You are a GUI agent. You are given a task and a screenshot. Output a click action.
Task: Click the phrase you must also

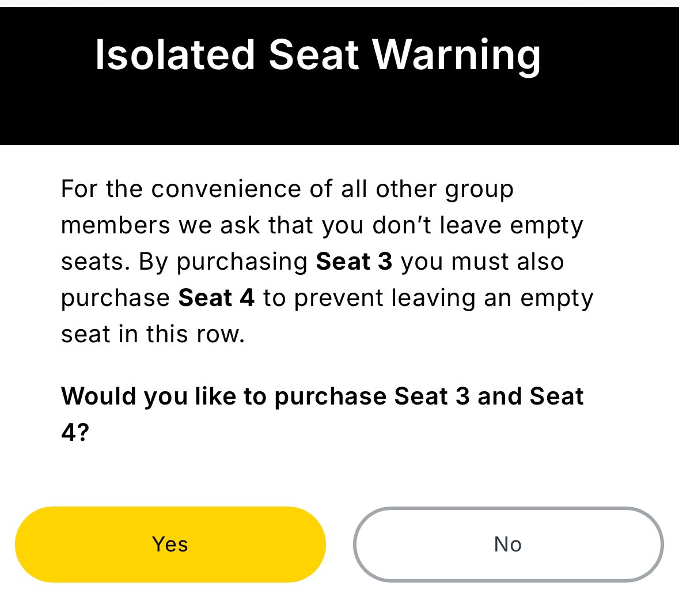(x=483, y=263)
